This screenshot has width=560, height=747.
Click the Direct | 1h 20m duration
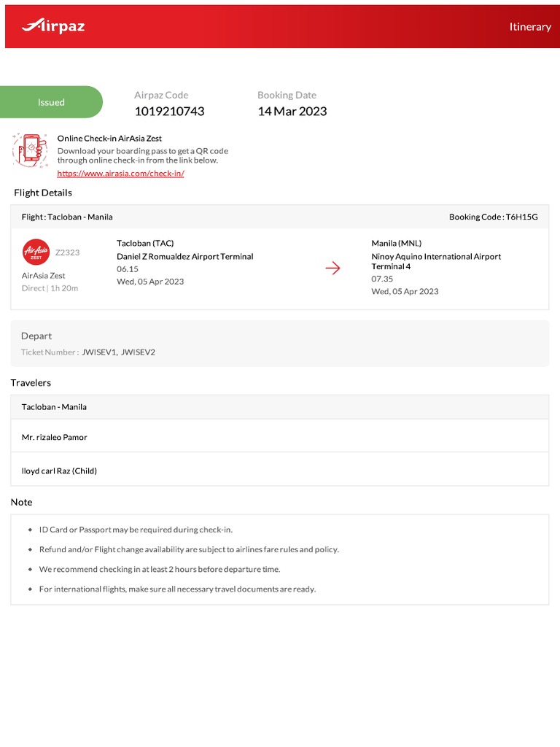50,288
